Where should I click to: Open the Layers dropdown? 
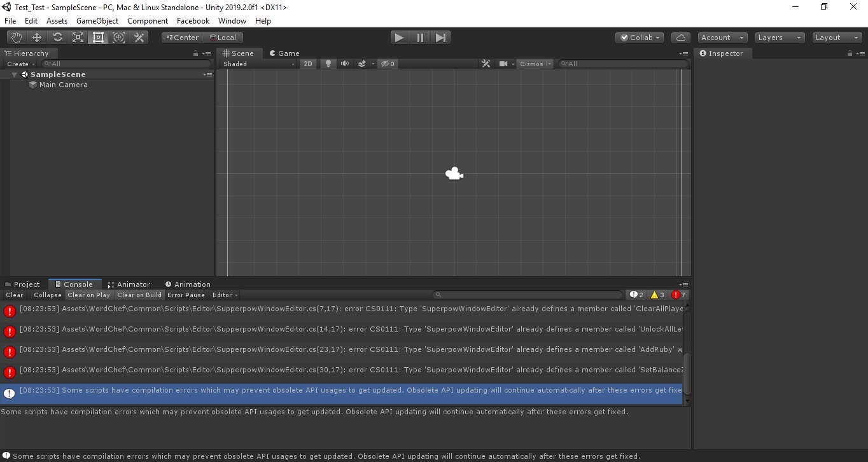[780, 38]
